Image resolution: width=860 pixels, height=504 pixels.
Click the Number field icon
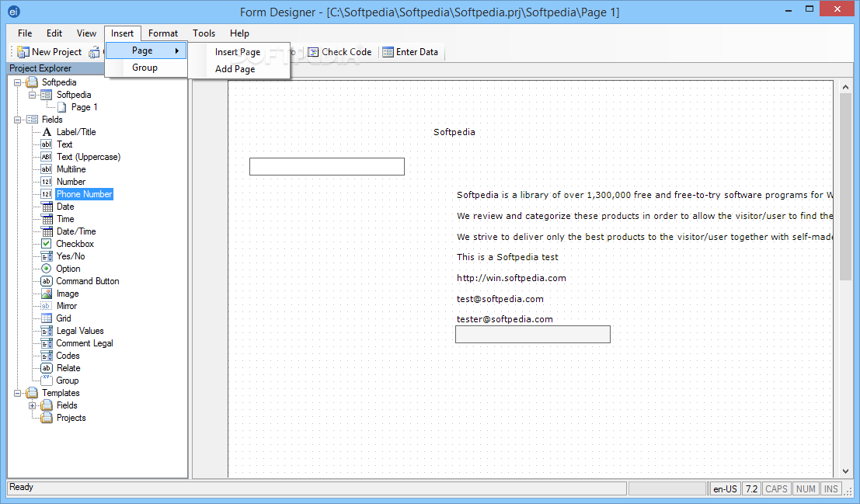[x=47, y=182]
